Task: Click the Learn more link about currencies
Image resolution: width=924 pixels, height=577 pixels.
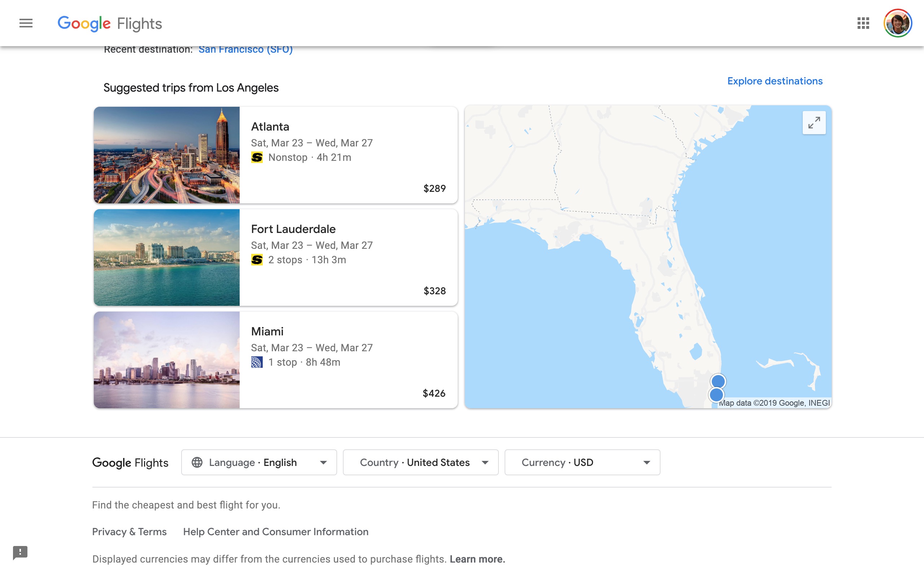Action: click(x=477, y=559)
